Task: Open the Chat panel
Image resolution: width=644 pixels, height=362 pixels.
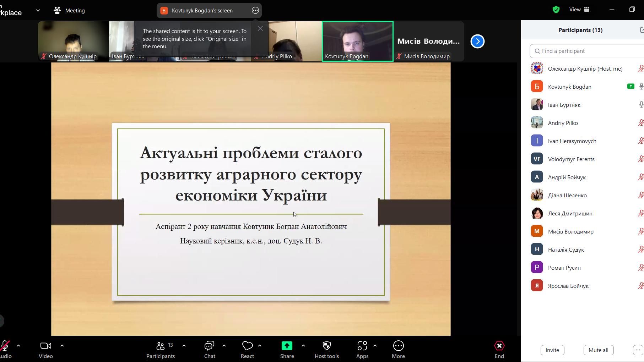Action: click(209, 349)
